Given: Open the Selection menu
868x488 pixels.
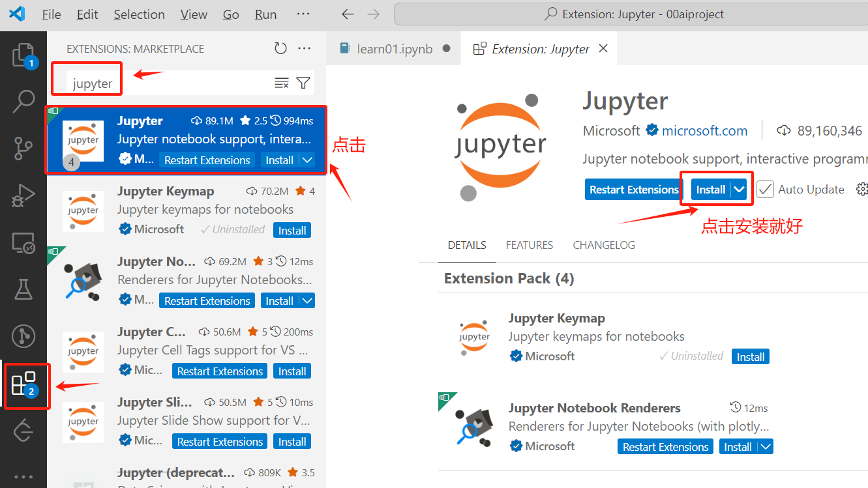Looking at the screenshot, I should pyautogui.click(x=140, y=14).
